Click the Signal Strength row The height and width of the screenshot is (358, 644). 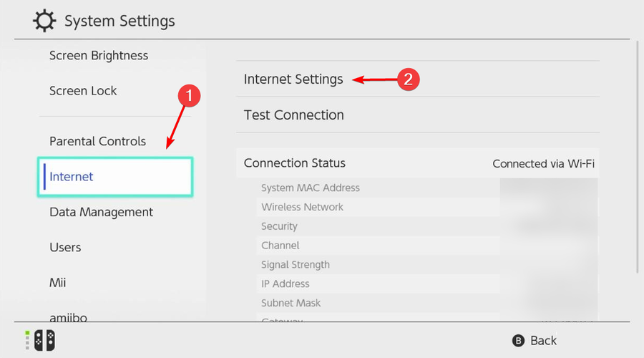coord(296,265)
